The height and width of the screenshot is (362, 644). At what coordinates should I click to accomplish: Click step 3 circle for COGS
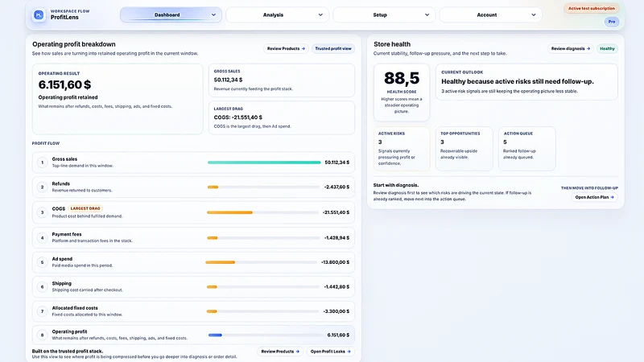coord(43,212)
